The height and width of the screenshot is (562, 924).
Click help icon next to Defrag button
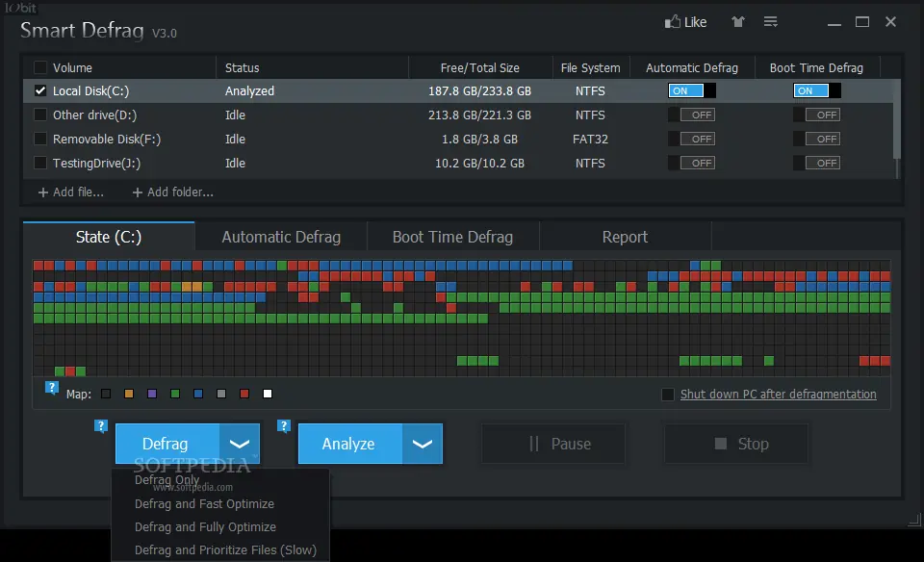[x=101, y=425]
